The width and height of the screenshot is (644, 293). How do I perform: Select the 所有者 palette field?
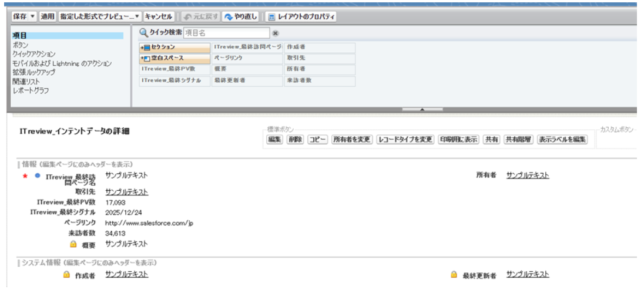[320, 69]
